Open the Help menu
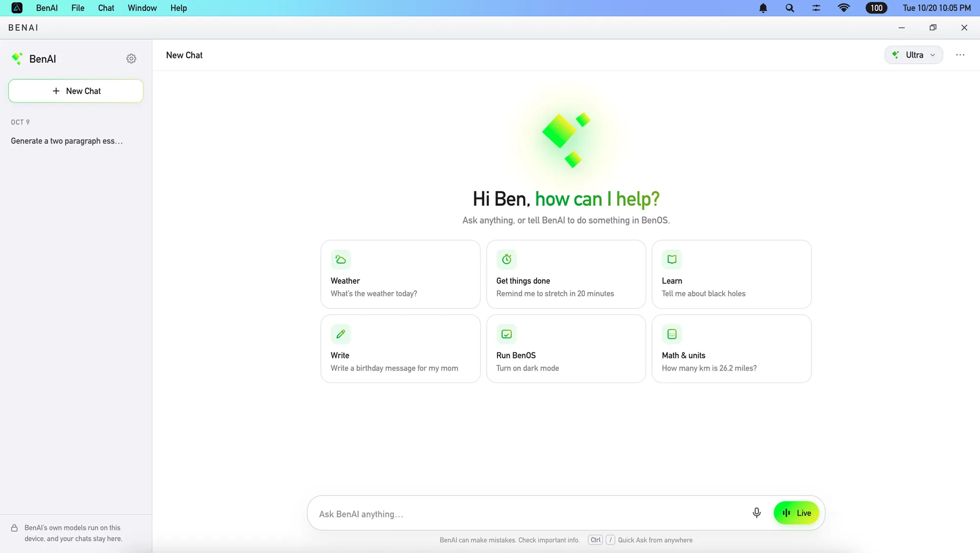 click(178, 8)
